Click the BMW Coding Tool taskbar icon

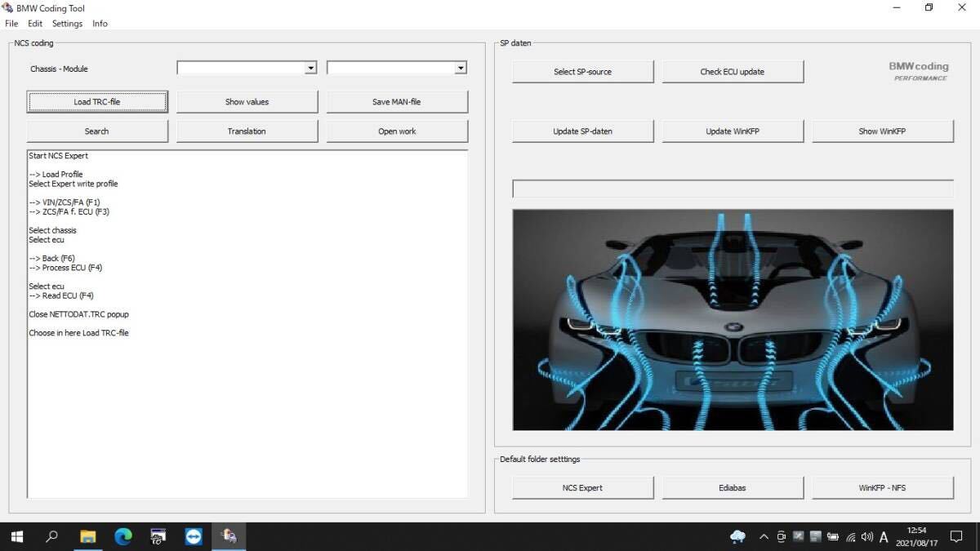tap(229, 536)
